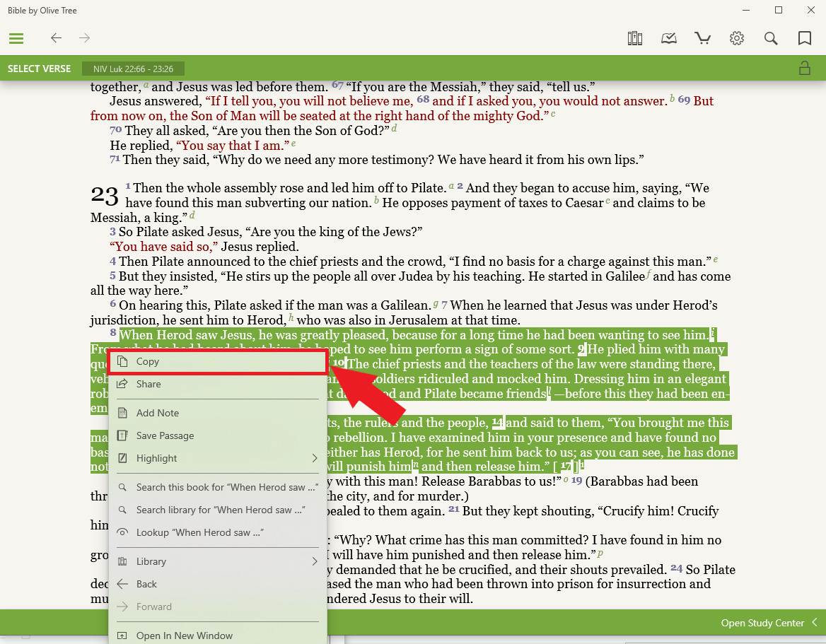The width and height of the screenshot is (826, 644).
Task: Open the bookmark ribbon icon
Action: click(x=805, y=38)
